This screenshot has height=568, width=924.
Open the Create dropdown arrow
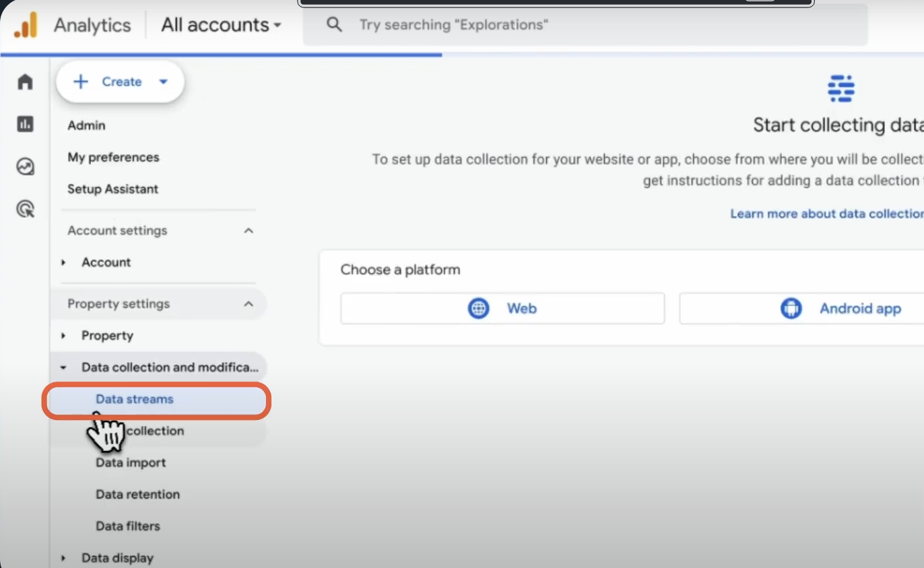pos(163,82)
